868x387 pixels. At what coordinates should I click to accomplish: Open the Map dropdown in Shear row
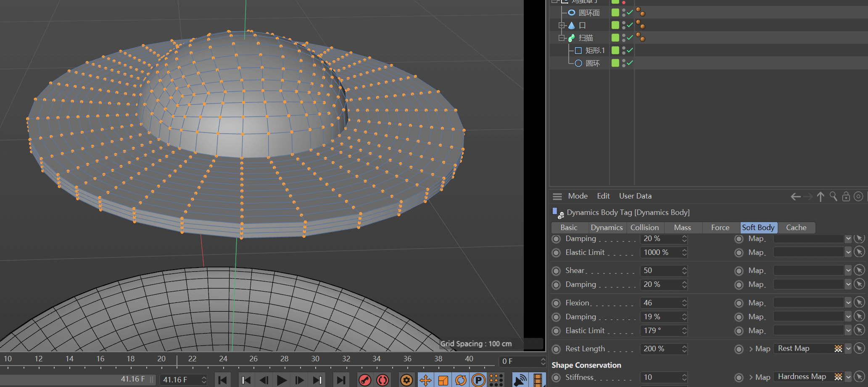tap(848, 270)
